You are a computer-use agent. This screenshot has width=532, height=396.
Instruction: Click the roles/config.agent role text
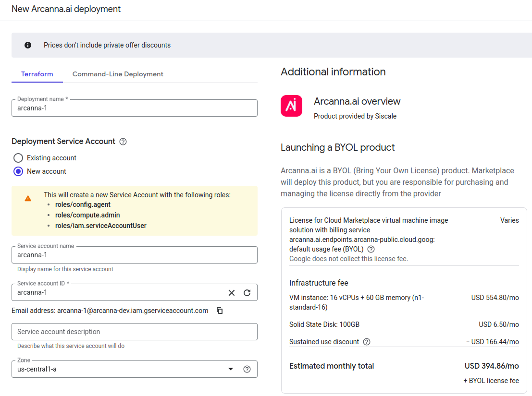(x=83, y=204)
